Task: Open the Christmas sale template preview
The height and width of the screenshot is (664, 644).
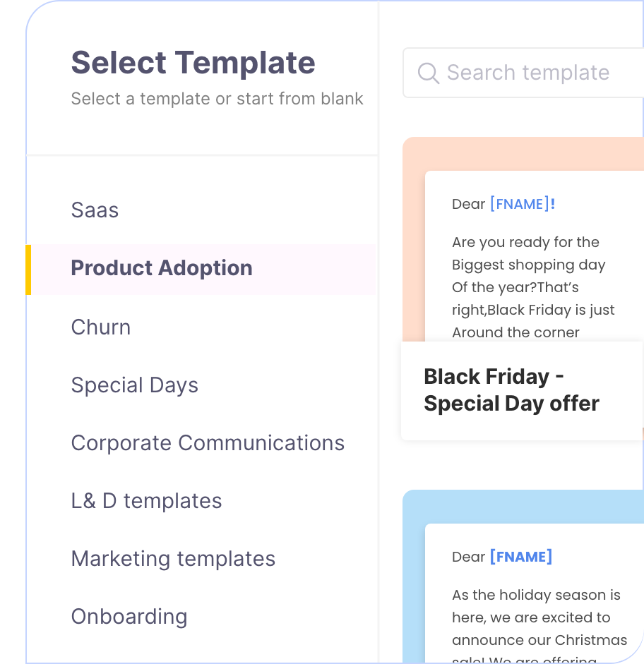Action: pos(535,593)
